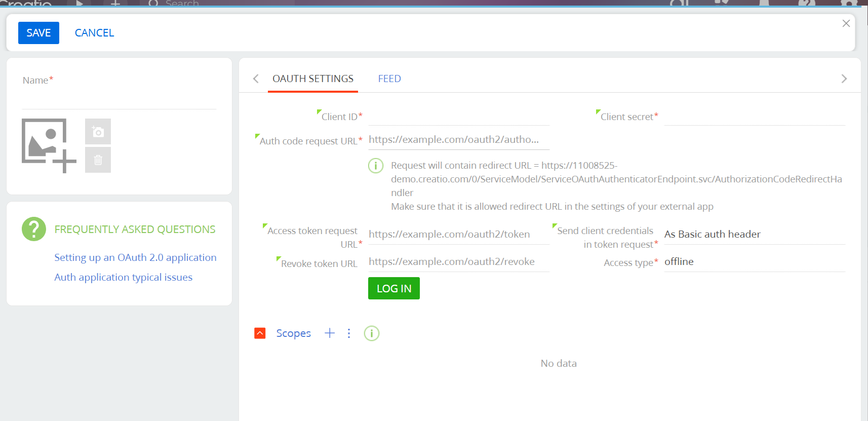This screenshot has height=421, width=868.
Task: Collapse the Scopes section with red toggle
Action: point(260,333)
